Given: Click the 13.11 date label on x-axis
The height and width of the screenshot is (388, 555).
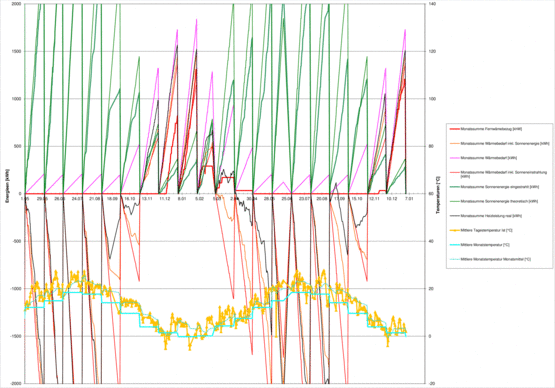Looking at the screenshot, I should point(147,199).
